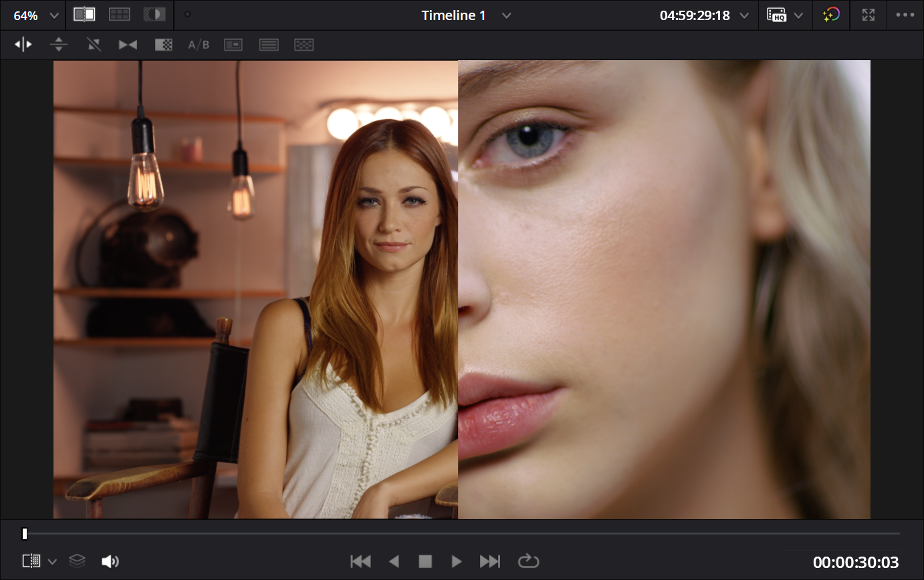Mute the viewer audio speaker icon
This screenshot has height=580, width=924.
coord(110,561)
